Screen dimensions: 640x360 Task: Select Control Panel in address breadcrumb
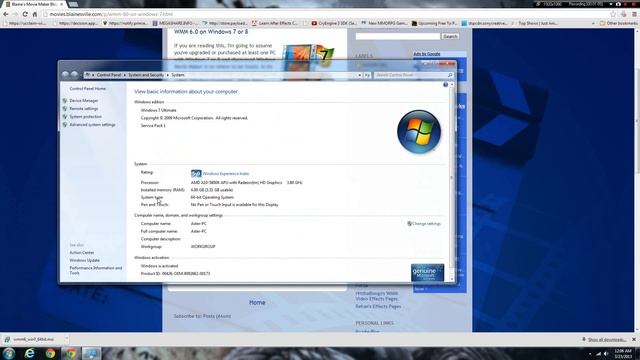pyautogui.click(x=109, y=75)
